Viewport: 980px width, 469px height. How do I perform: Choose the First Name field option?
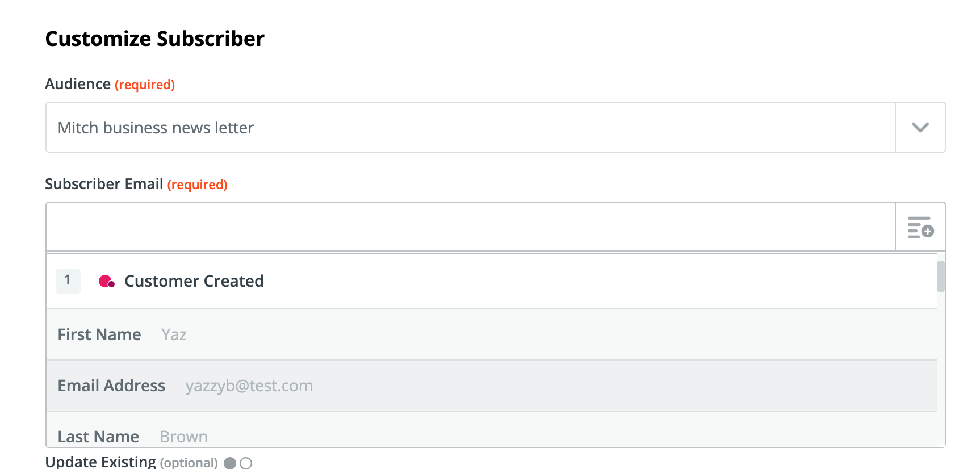99,334
